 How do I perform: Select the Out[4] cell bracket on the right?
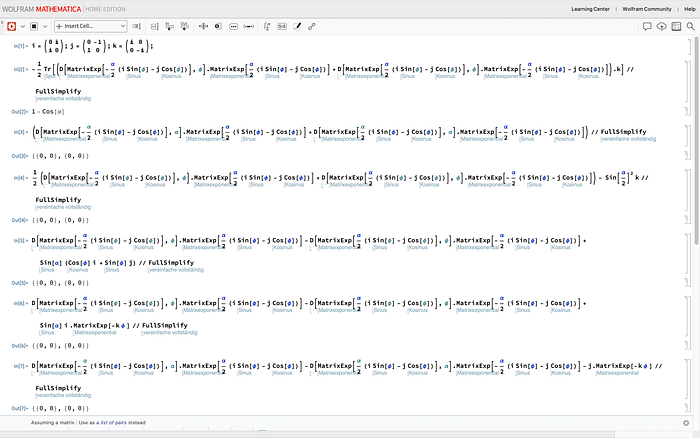click(x=686, y=220)
